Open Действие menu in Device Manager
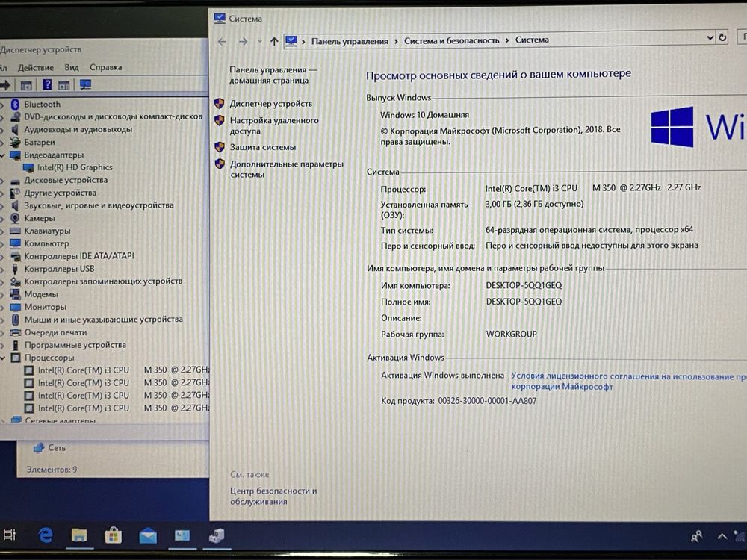 click(36, 68)
